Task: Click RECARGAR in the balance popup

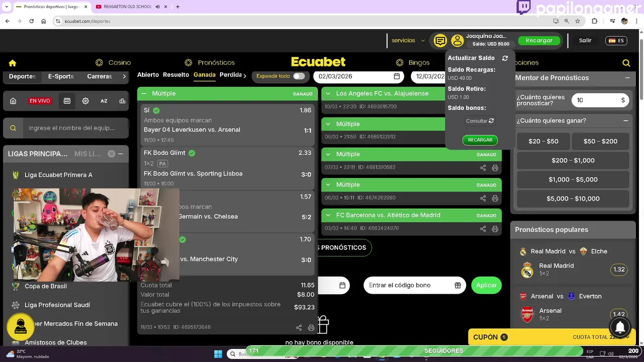Action: 480,140
